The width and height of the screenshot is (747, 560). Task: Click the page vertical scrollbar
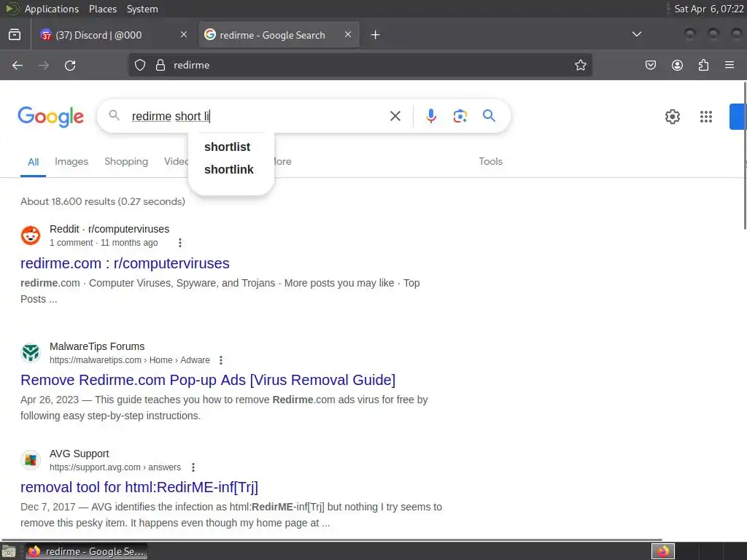(745, 155)
